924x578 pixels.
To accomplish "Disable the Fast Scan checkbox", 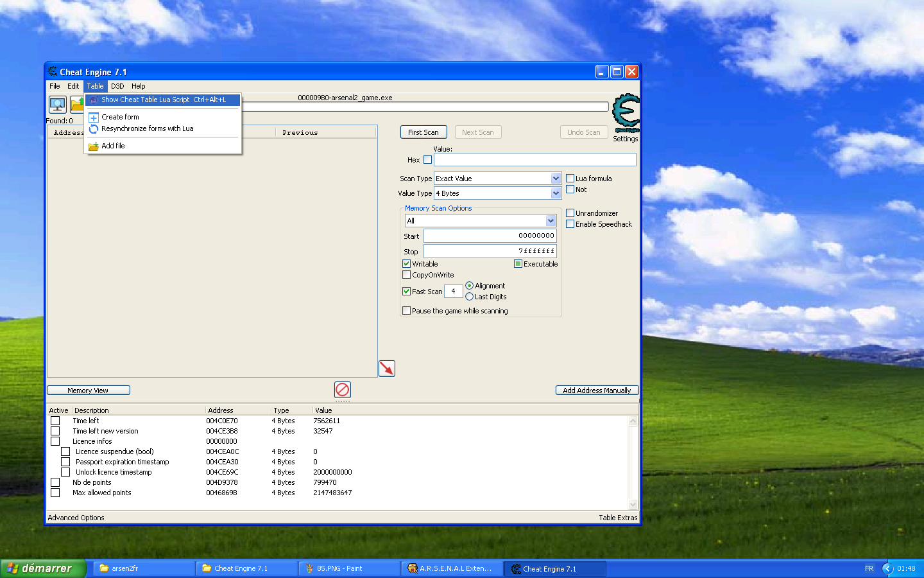I will pos(406,291).
